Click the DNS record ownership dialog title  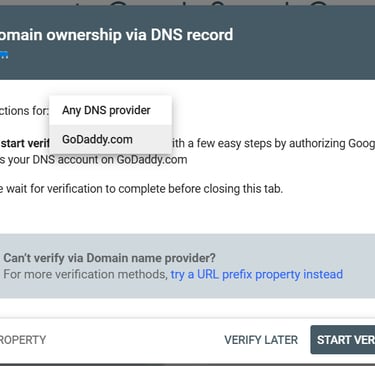coord(116,35)
